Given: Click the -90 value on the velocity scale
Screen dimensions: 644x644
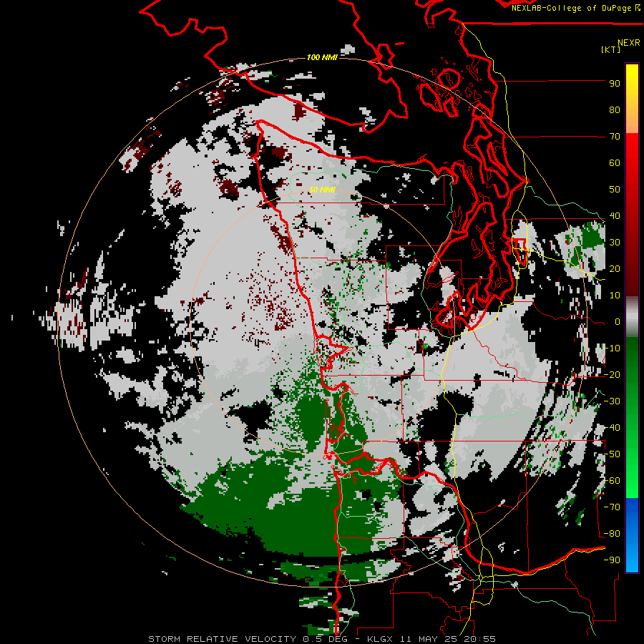Looking at the screenshot, I should (612, 560).
